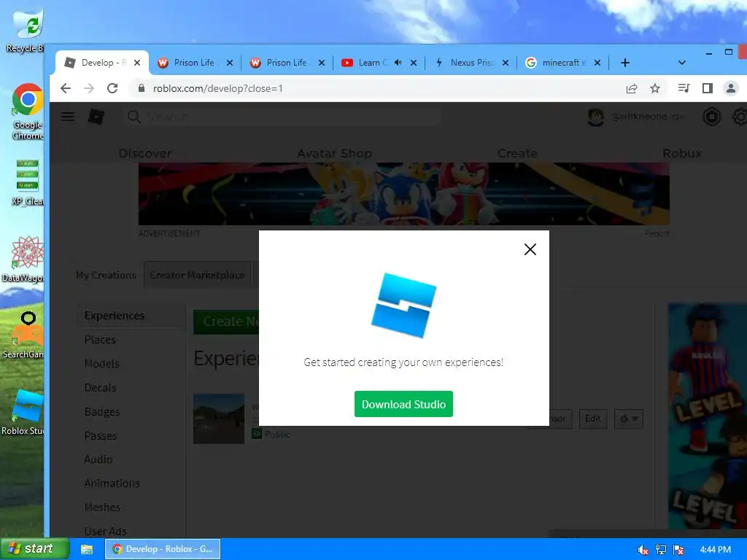Viewport: 747px width, 560px height.
Task: Close the Nexus Prison tab
Action: [506, 63]
